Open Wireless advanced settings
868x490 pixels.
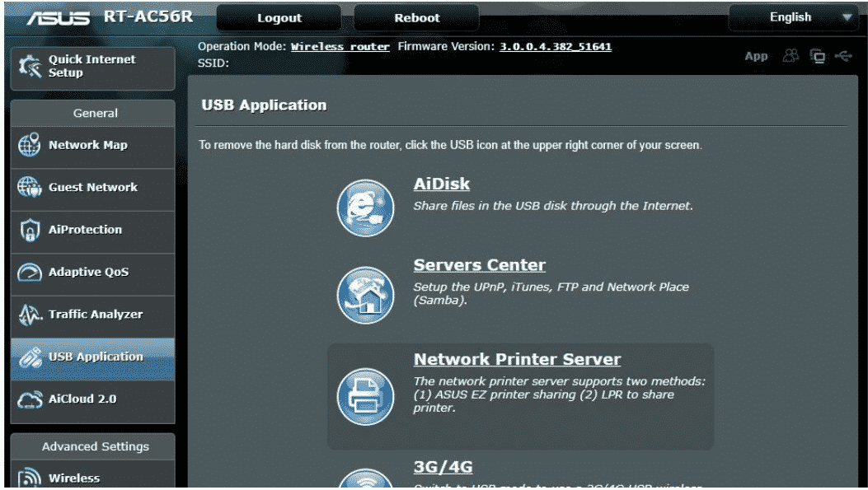click(x=92, y=476)
